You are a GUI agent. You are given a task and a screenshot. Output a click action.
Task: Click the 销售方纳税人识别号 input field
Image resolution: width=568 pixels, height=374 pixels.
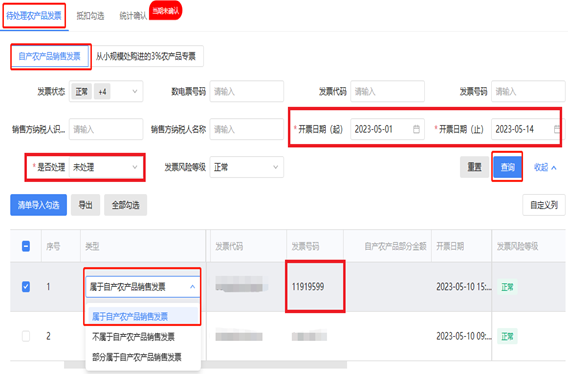[106, 129]
